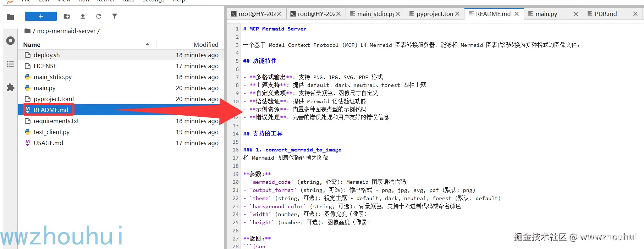Viewport: 644px width, 249px height.
Task: Close the README.md tab
Action: [x=517, y=14]
